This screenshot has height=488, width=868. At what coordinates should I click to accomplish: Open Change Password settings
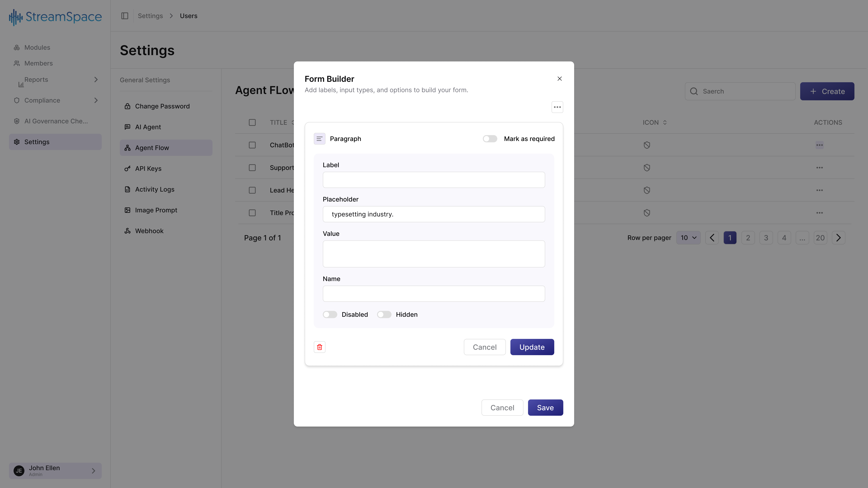coord(166,106)
